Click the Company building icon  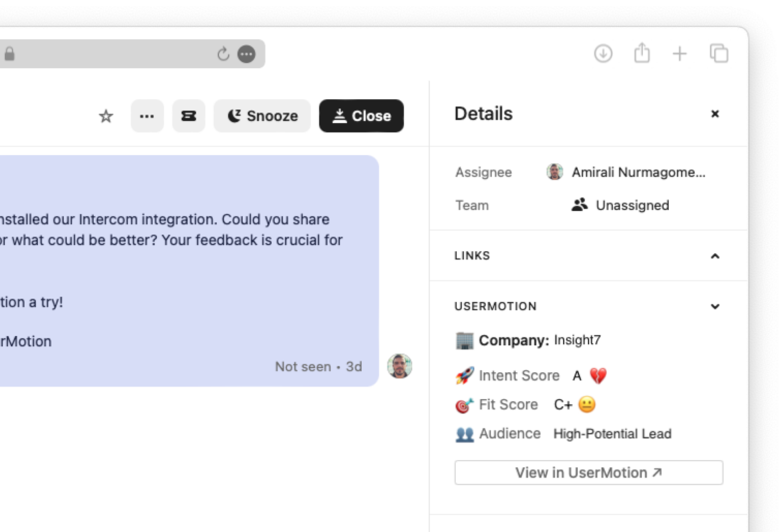[x=464, y=341]
